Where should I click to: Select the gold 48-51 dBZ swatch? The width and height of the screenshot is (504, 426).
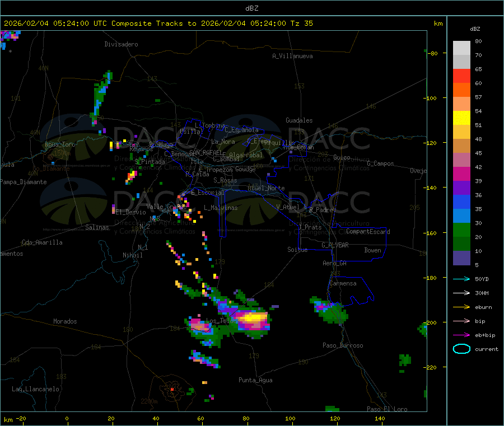click(x=461, y=132)
